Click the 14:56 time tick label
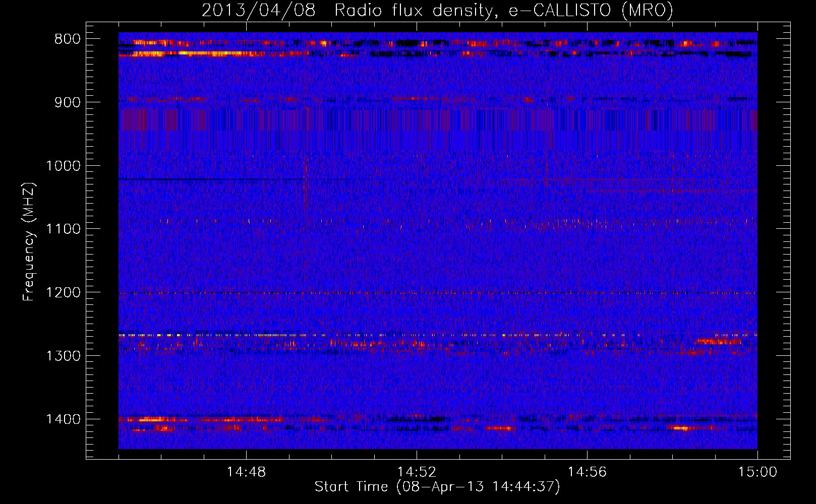Screen dimensions: 816x504 point(587,472)
